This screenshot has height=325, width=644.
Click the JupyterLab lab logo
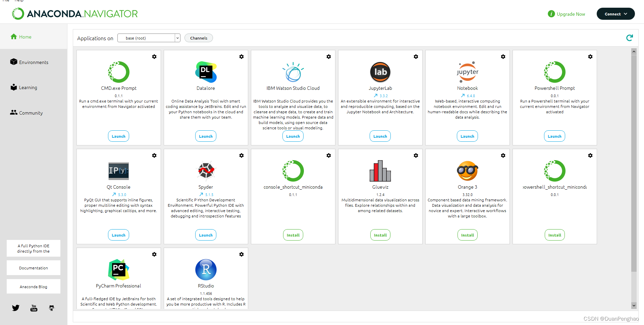[x=380, y=72]
